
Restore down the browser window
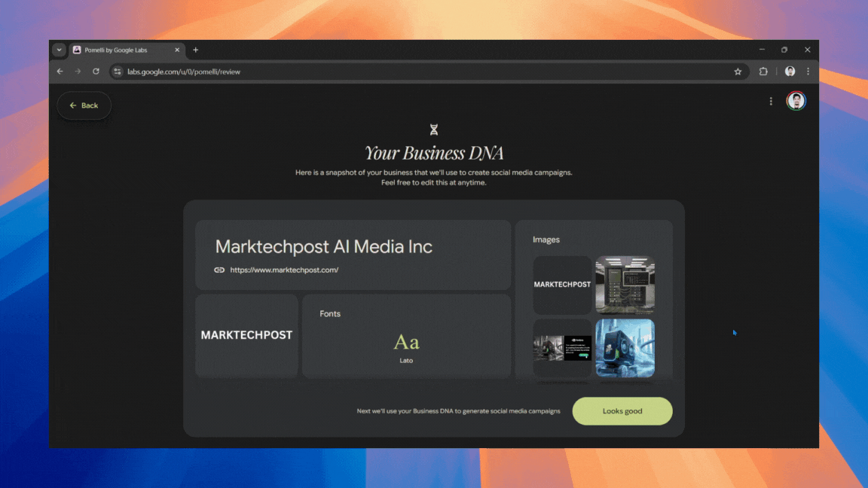(784, 50)
